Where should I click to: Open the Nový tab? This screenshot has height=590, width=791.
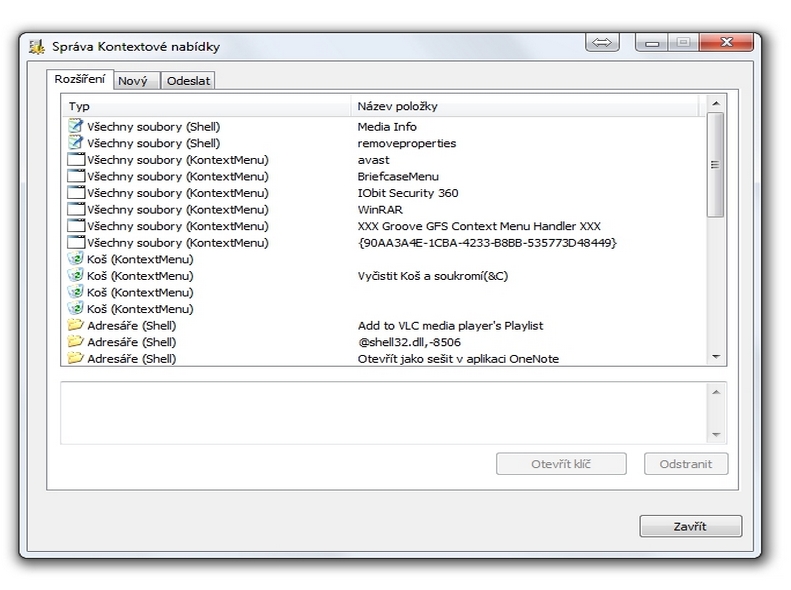(x=137, y=81)
